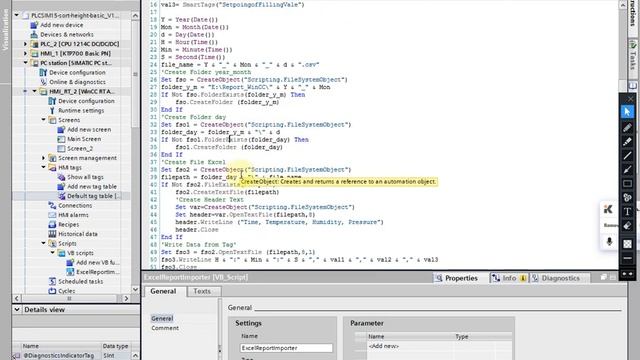The image size is (640, 360).
Task: Select the straight line annotation tool
Action: [627, 156]
